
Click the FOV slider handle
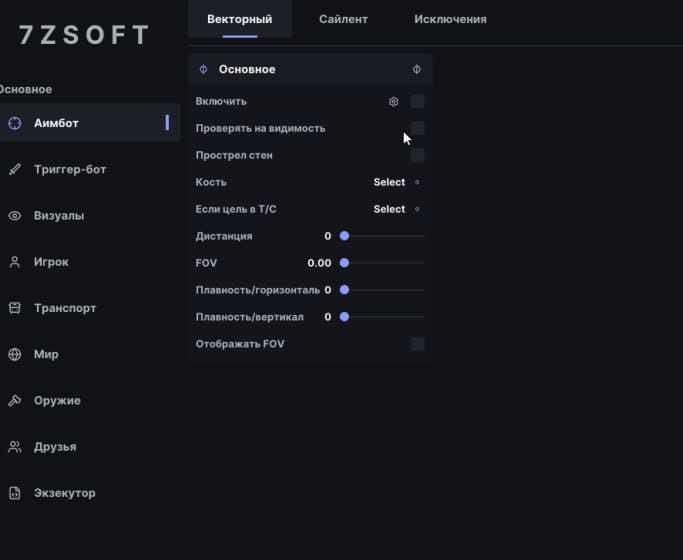click(x=344, y=263)
